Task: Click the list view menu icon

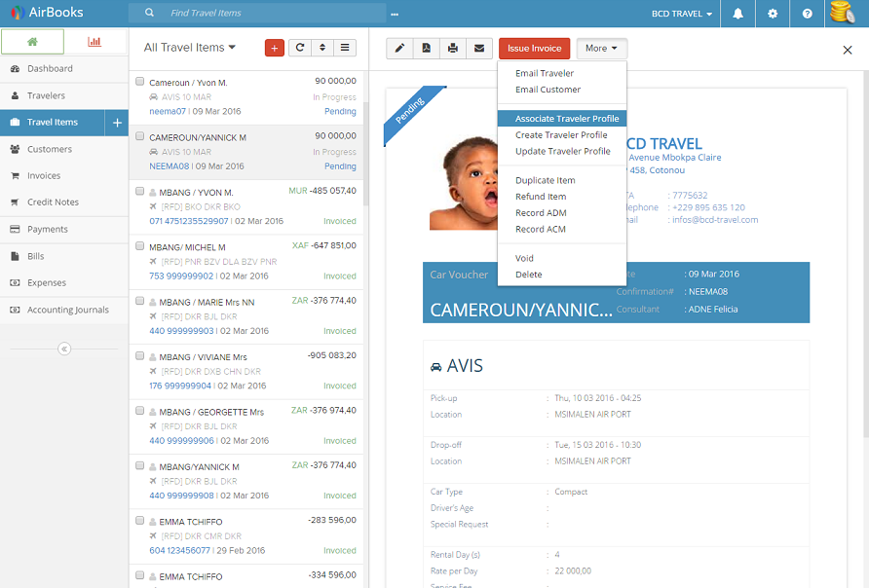Action: point(345,48)
